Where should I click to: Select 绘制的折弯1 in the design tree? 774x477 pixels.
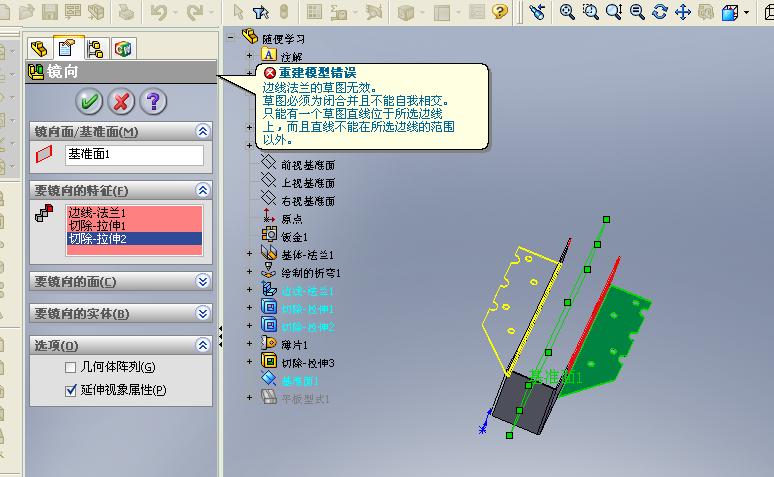point(311,273)
